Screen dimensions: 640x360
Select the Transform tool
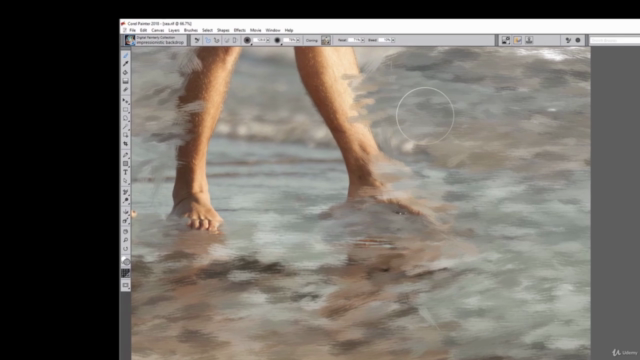point(125,135)
